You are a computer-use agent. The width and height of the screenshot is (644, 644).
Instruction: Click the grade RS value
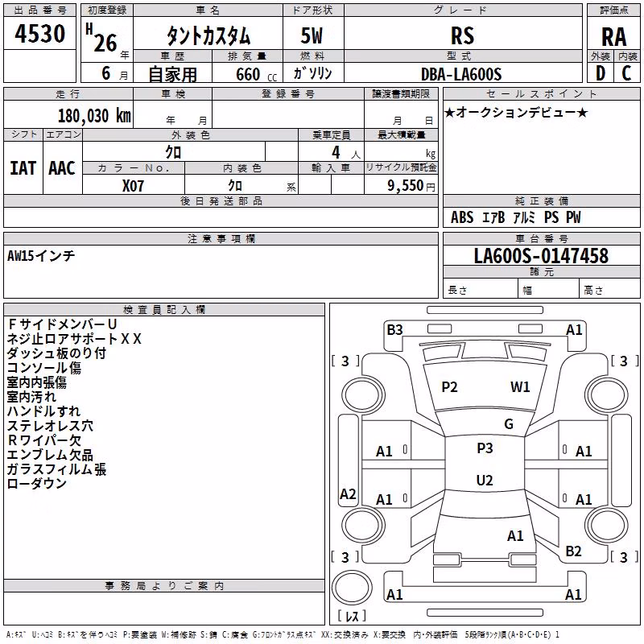(462, 36)
